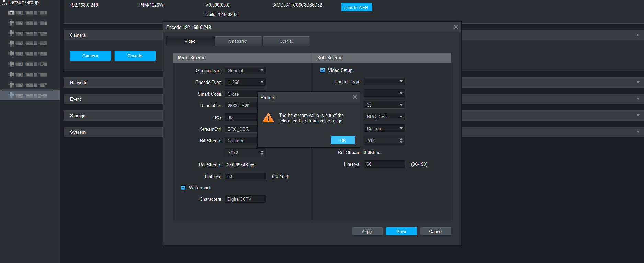The height and width of the screenshot is (263, 644).
Task: Expand the Event section
Action: [x=113, y=99]
